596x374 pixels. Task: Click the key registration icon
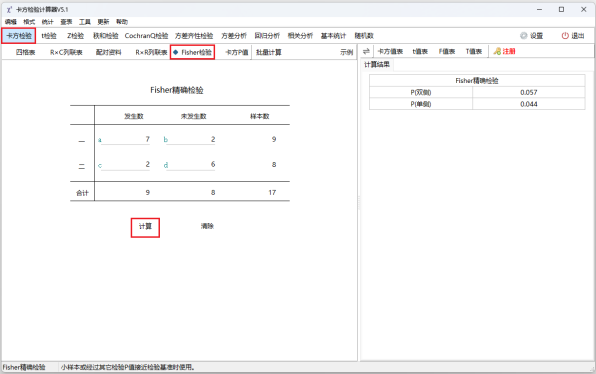click(x=497, y=51)
